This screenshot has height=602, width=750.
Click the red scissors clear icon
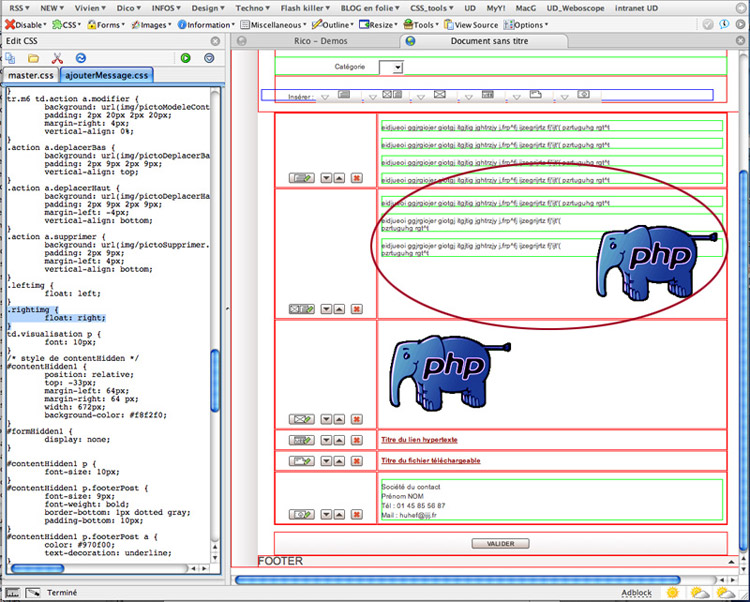pos(57,58)
